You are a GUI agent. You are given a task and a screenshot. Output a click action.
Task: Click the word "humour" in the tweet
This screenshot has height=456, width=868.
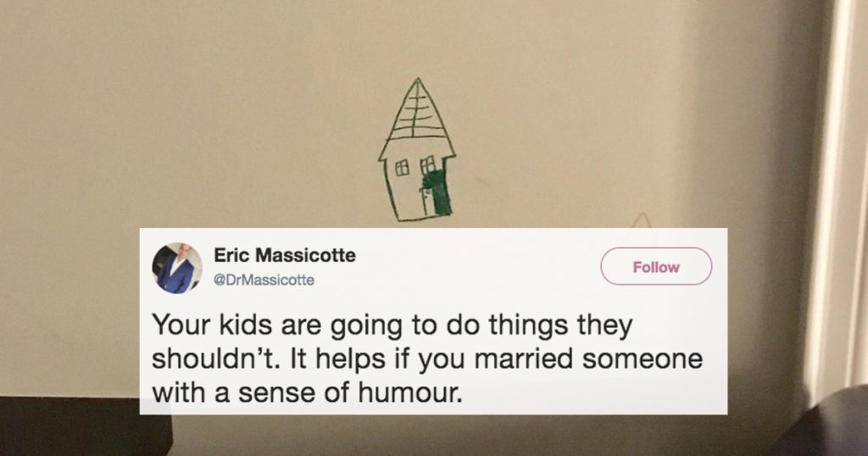(409, 392)
